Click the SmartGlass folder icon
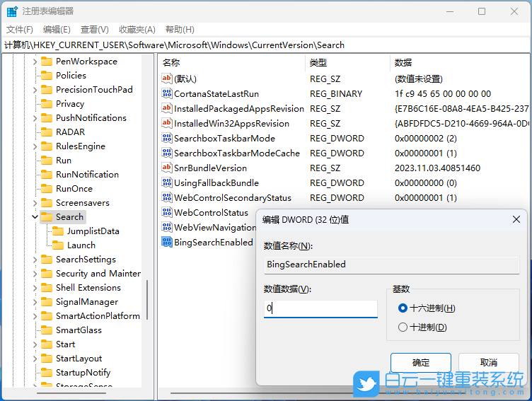532x401 pixels. (x=47, y=330)
